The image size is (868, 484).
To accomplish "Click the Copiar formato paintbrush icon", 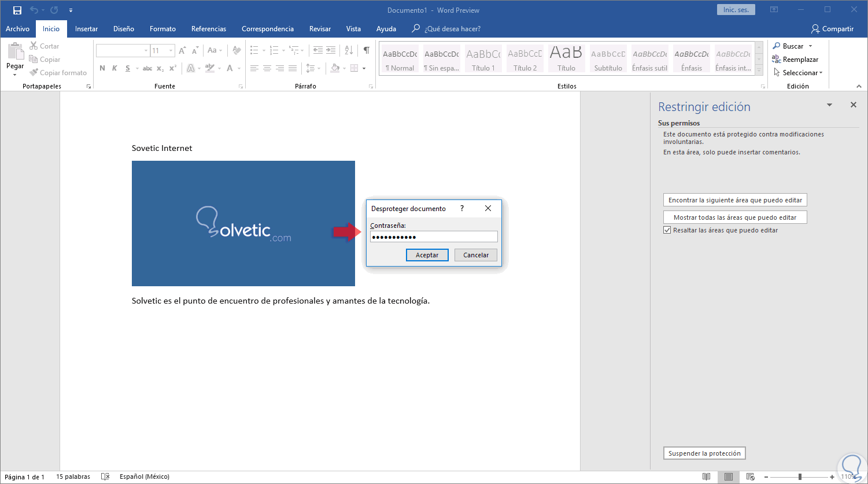I will pos(34,73).
